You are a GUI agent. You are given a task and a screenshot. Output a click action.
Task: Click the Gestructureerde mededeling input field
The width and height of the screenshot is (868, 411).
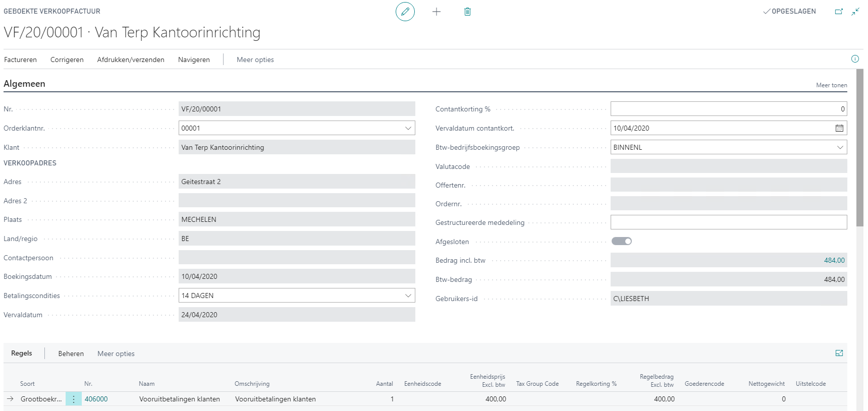[728, 222]
